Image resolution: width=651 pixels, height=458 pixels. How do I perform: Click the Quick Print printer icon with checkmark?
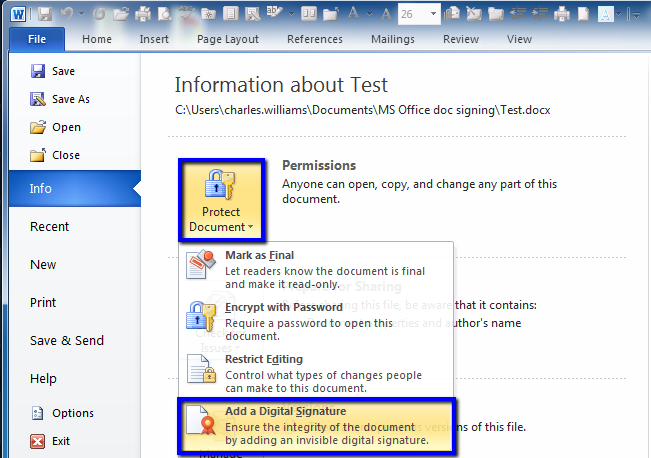pos(143,15)
